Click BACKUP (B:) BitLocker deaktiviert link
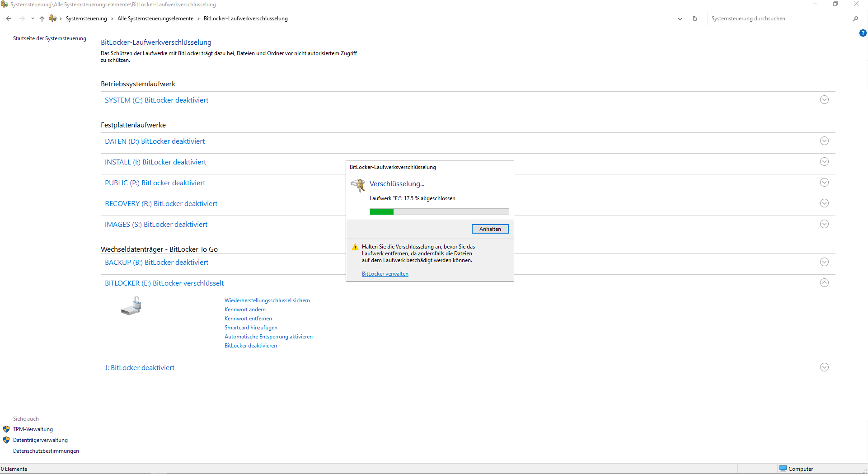The width and height of the screenshot is (868, 474). coord(156,263)
